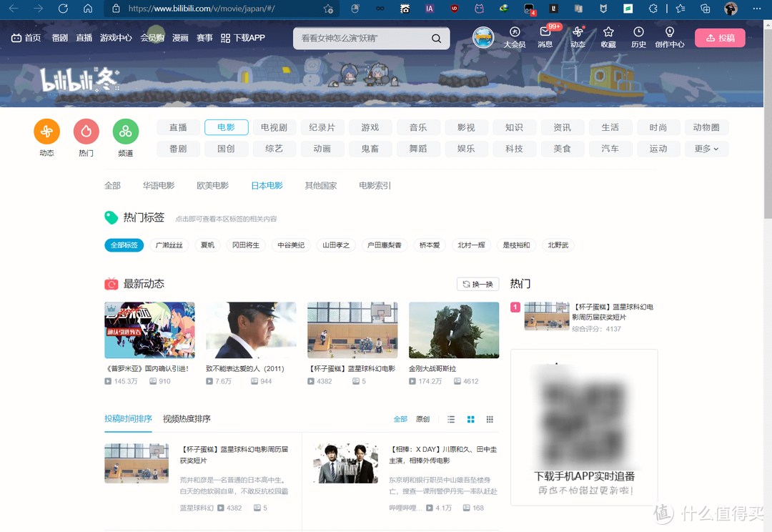The height and width of the screenshot is (532, 772).
Task: Open 收藏 favorites star icon
Action: coord(608,37)
